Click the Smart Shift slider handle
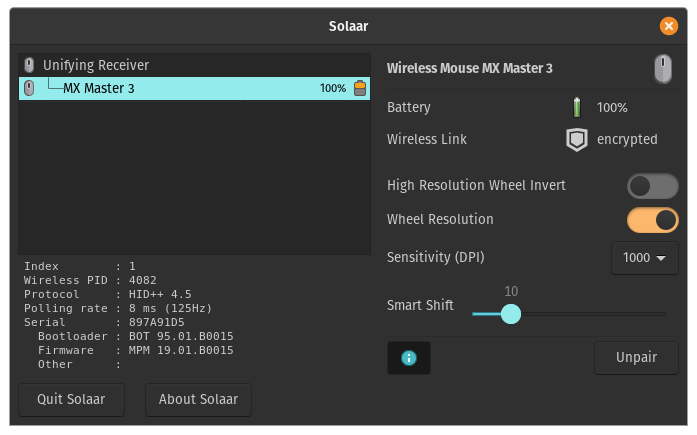This screenshot has height=435, width=697. [x=511, y=314]
